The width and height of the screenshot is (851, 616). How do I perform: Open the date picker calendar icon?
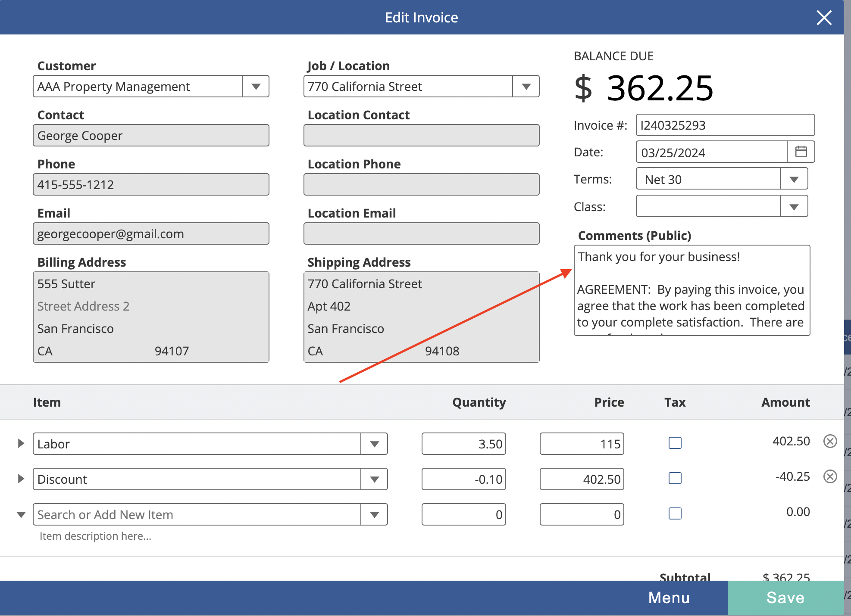(801, 152)
